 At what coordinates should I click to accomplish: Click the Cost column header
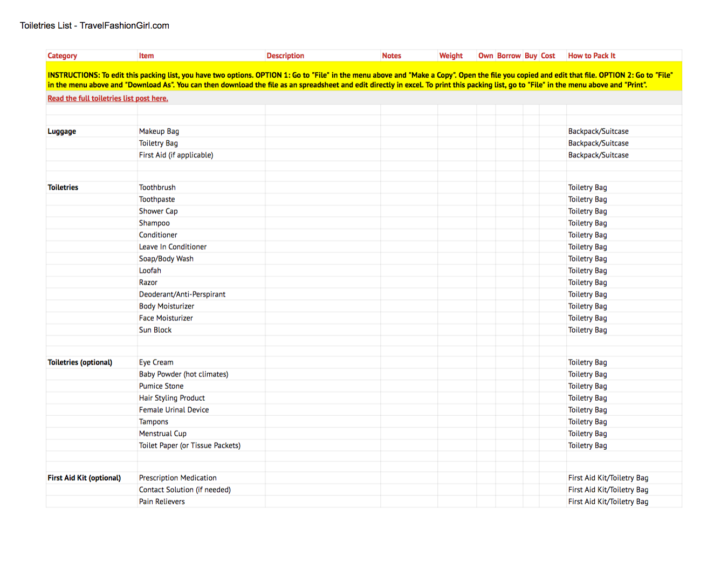[x=548, y=56]
